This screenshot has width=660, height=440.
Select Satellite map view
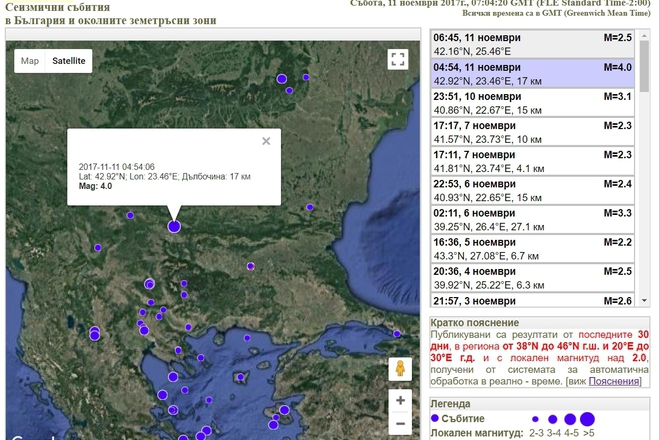click(x=69, y=61)
